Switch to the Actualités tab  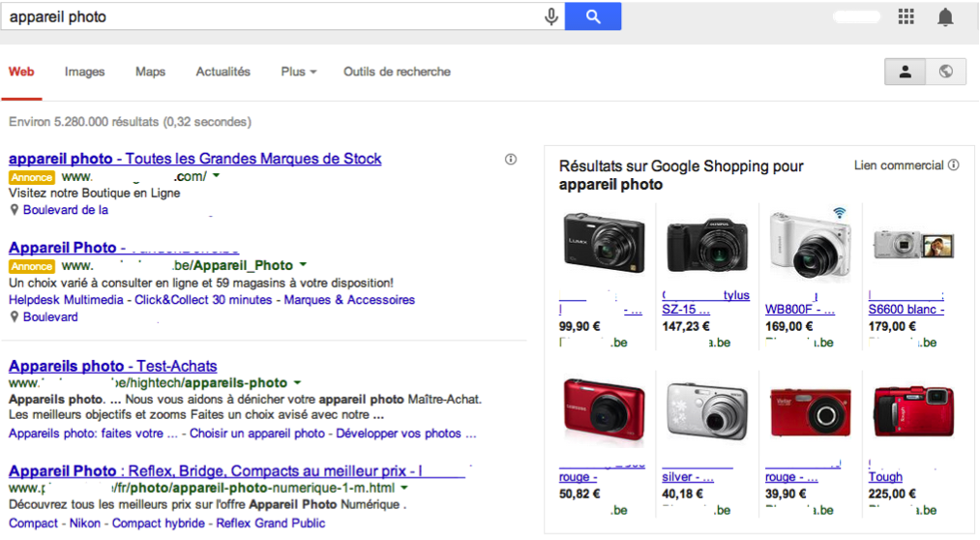(x=223, y=72)
